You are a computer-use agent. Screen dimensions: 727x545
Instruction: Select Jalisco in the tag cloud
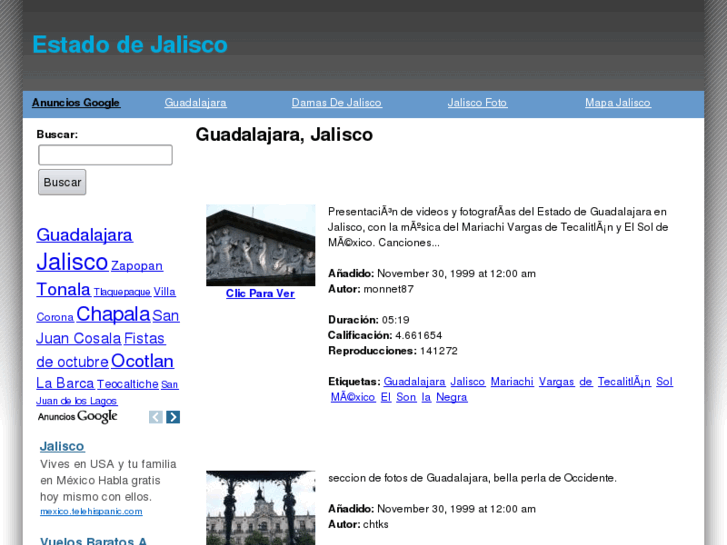point(72,262)
